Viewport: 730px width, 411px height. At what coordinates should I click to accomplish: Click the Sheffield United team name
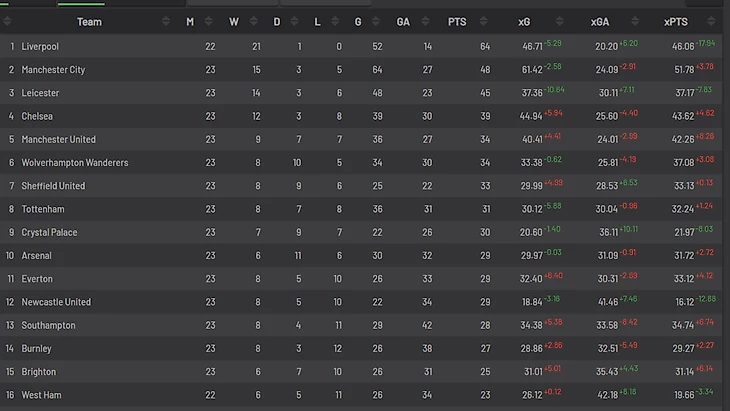[53, 186]
